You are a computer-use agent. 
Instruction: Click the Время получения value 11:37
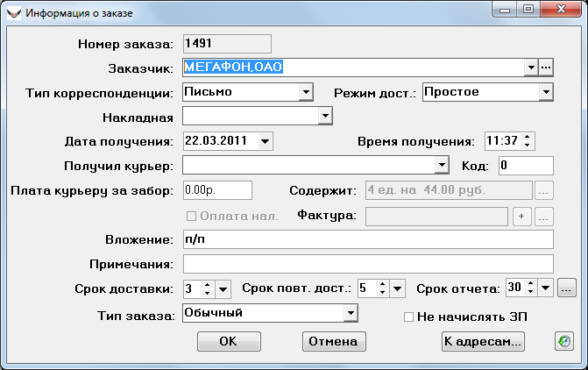click(x=502, y=141)
